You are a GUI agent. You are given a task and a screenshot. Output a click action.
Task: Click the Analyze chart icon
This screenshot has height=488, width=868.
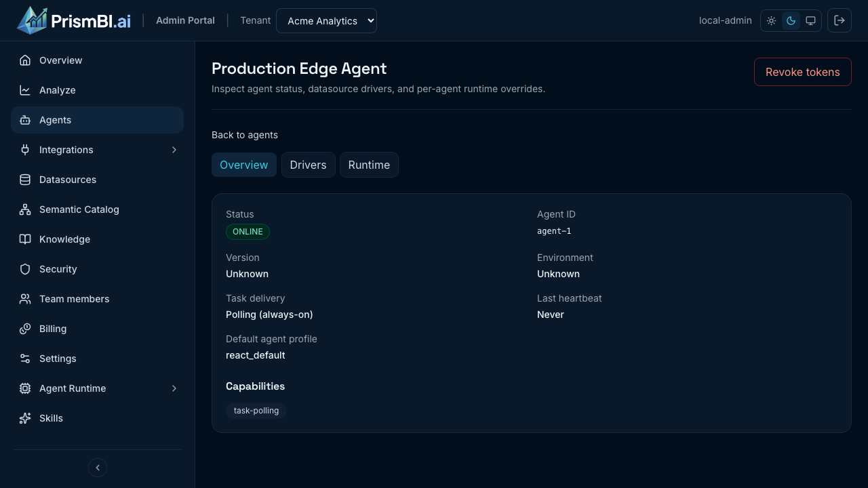click(x=25, y=90)
